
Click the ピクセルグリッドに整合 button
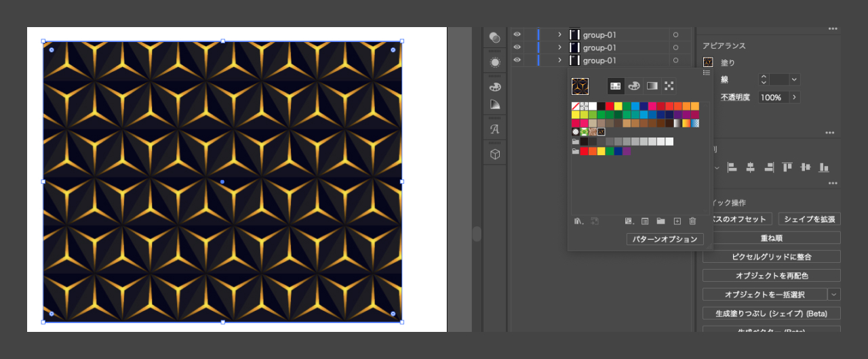click(772, 257)
